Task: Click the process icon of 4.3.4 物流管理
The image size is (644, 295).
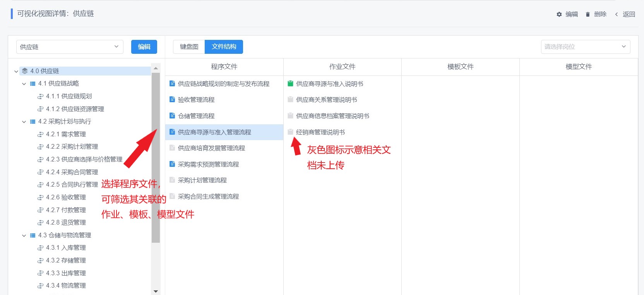Action: coord(40,286)
